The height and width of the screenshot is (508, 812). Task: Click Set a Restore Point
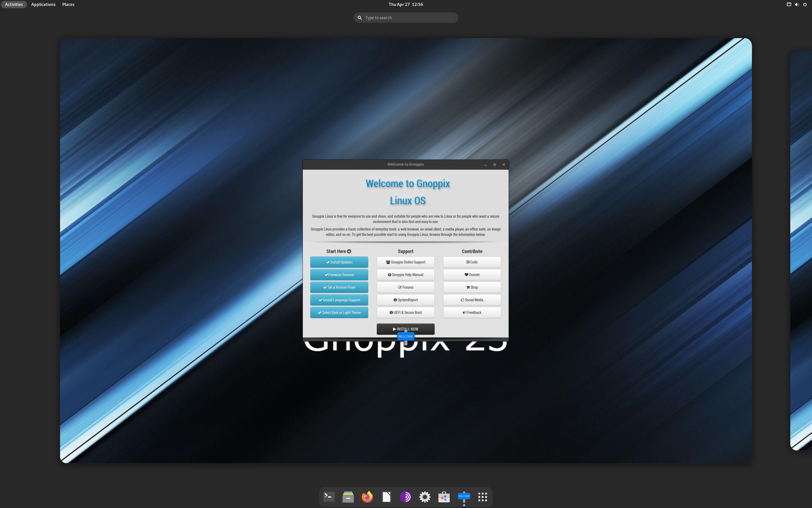339,287
